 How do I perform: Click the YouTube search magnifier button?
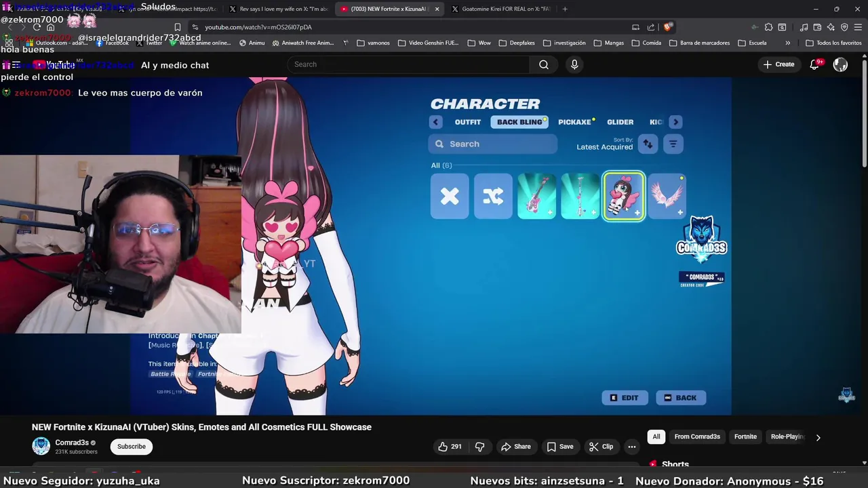click(544, 64)
